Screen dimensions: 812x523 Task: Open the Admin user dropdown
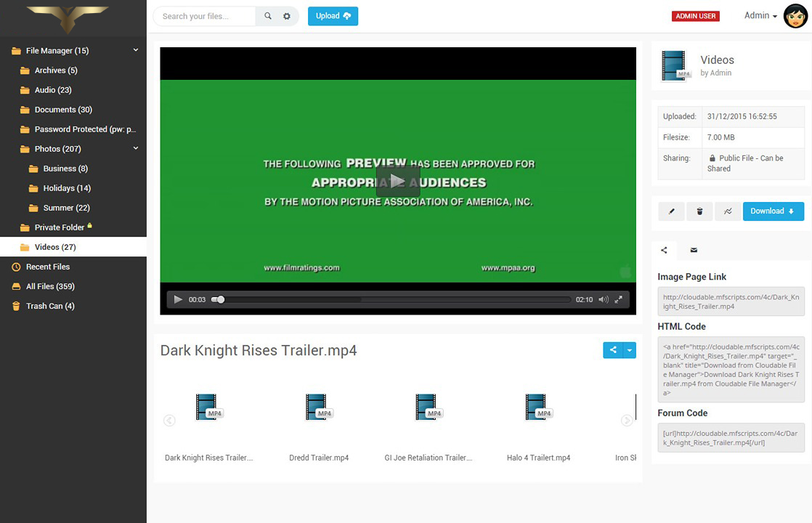click(760, 16)
